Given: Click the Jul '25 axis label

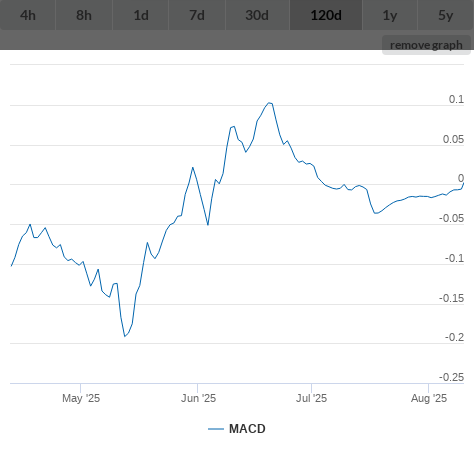Looking at the screenshot, I should 312,398.
